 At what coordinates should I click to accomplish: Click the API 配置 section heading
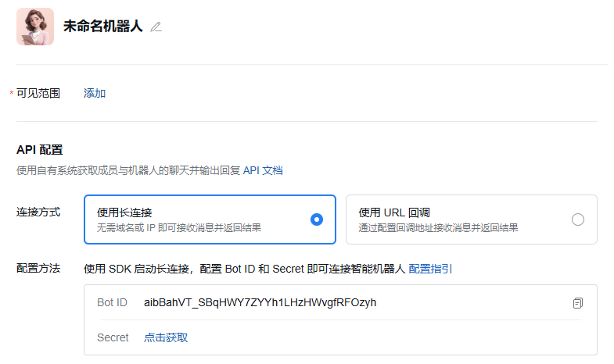39,150
